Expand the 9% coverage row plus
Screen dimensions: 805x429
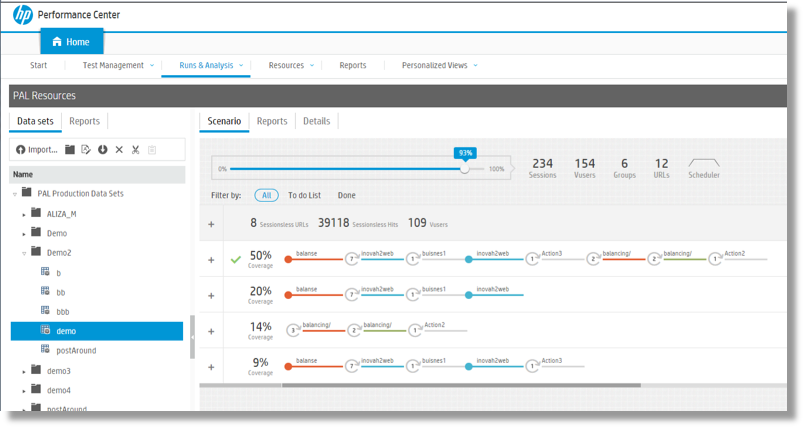click(211, 367)
